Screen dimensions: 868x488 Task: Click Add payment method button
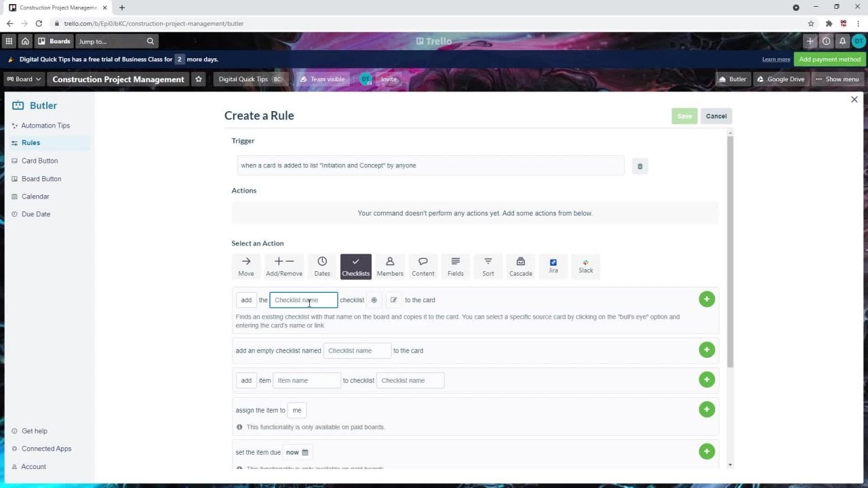tap(829, 59)
